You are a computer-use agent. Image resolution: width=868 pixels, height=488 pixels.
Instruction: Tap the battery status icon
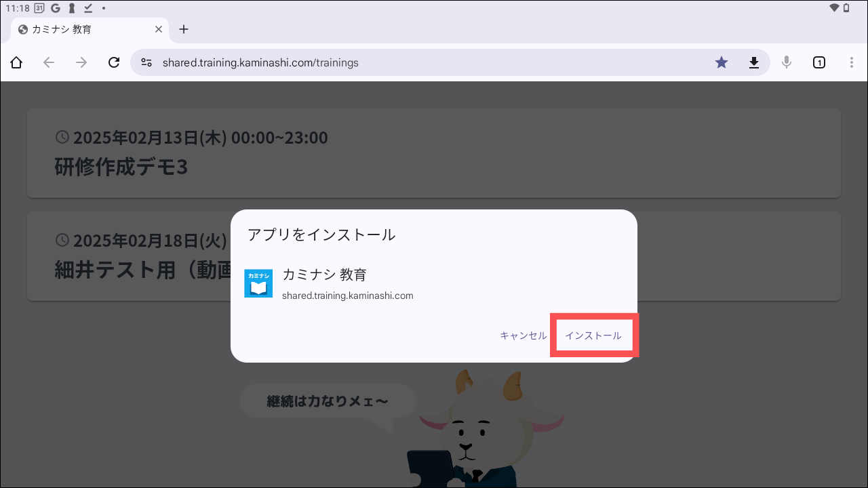pos(846,8)
